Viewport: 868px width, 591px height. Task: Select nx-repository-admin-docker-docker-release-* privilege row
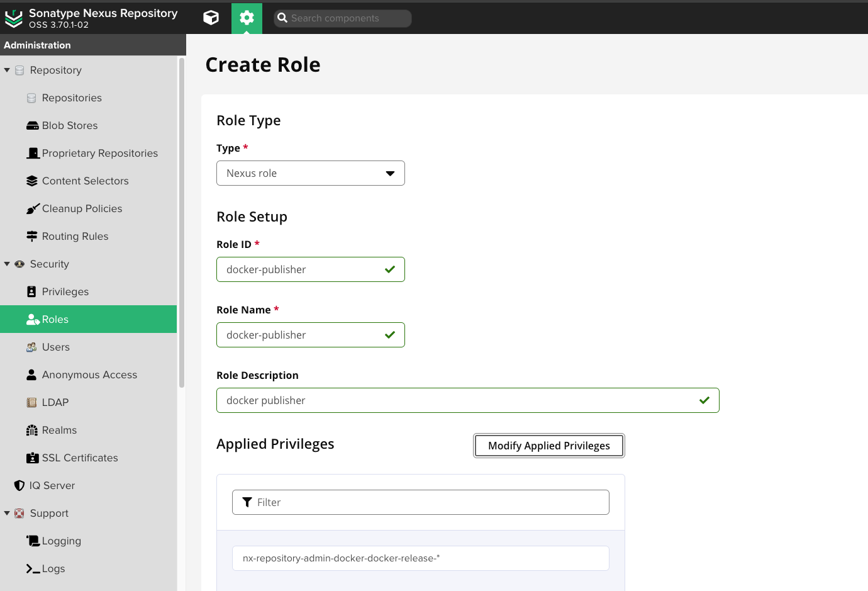click(421, 558)
